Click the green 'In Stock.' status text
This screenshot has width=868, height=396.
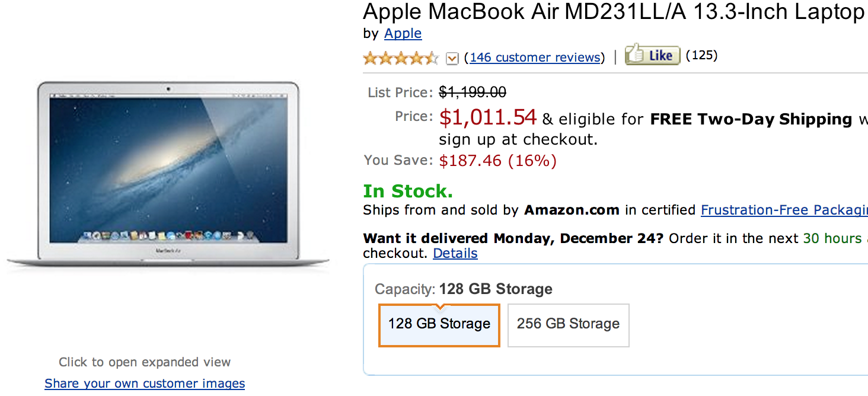pos(408,191)
